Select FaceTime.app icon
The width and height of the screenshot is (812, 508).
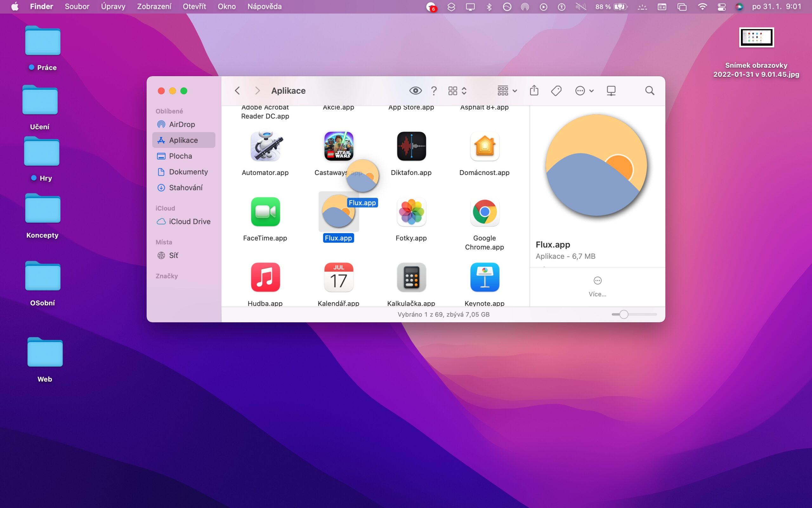265,212
